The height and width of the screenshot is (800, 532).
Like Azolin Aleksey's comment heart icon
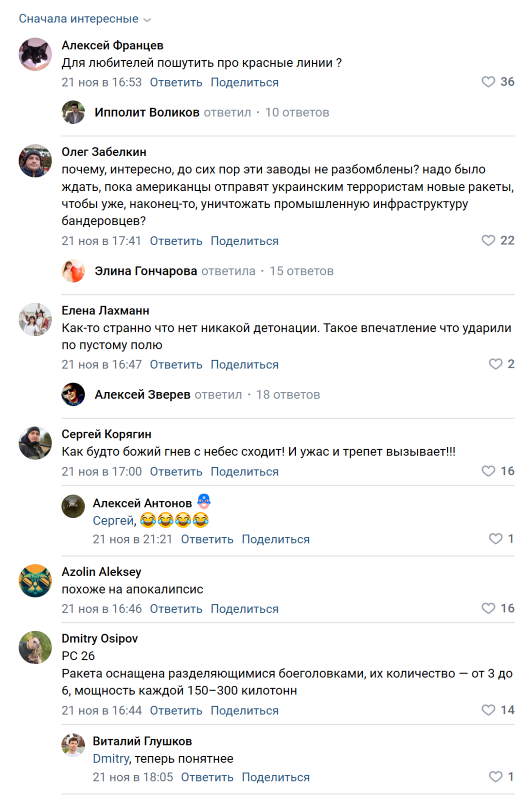pos(488,608)
